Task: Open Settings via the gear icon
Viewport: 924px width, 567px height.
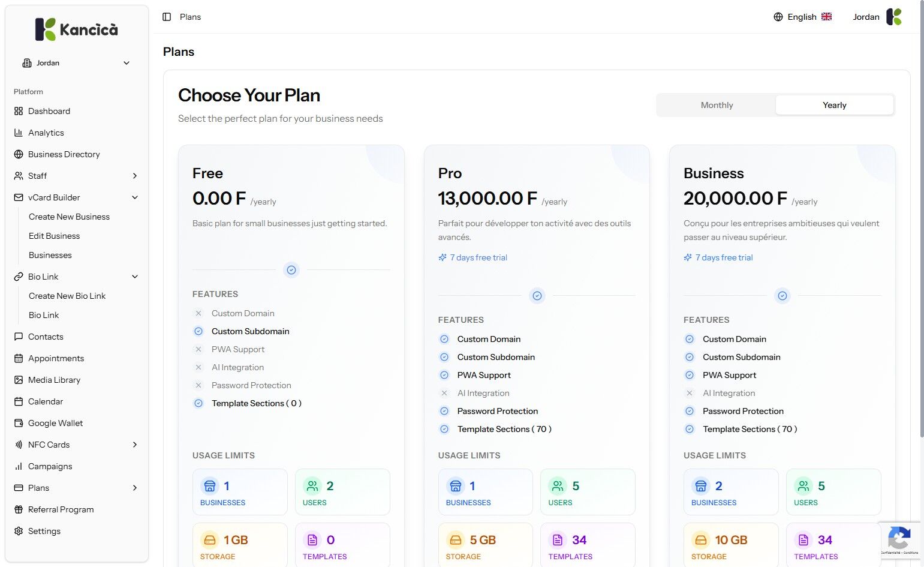Action: tap(19, 531)
